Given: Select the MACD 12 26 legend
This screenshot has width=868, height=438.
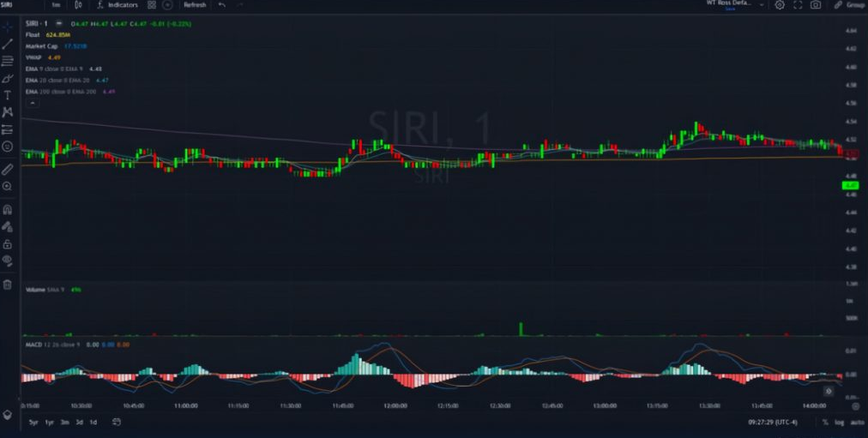Looking at the screenshot, I should (x=52, y=345).
